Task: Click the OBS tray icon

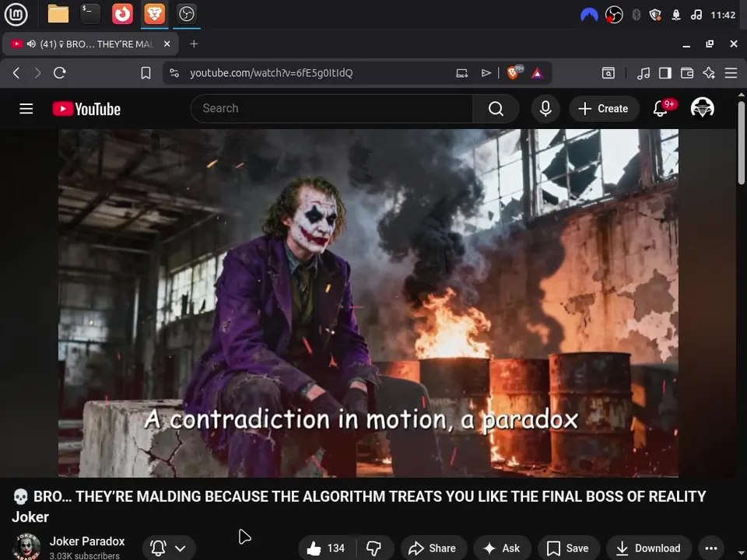Action: 614,16
